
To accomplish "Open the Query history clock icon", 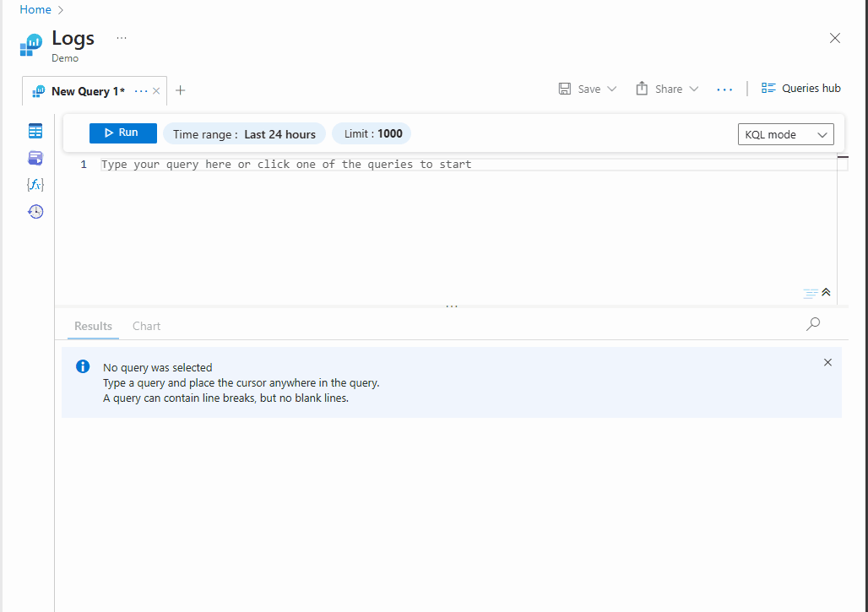I will click(35, 211).
